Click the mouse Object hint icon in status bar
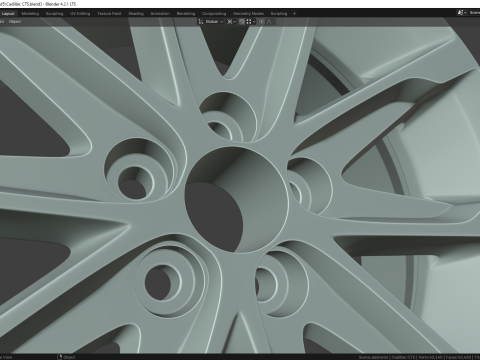This screenshot has height=360, width=480. [x=60, y=357]
